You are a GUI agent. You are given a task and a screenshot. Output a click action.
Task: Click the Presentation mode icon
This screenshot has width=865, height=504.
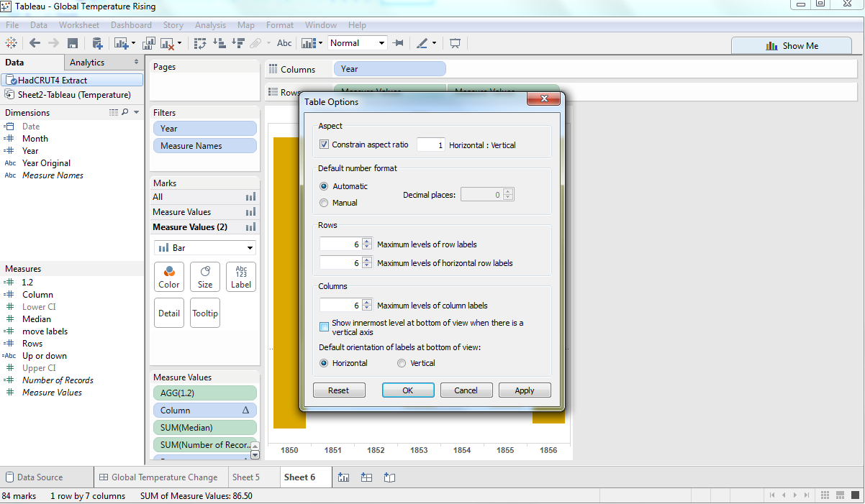pyautogui.click(x=455, y=43)
